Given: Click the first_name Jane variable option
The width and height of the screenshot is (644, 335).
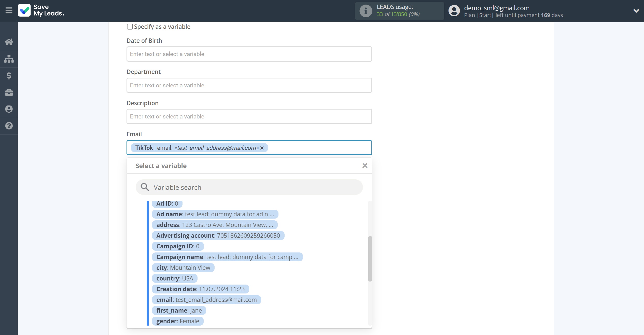Looking at the screenshot, I should coord(179,310).
